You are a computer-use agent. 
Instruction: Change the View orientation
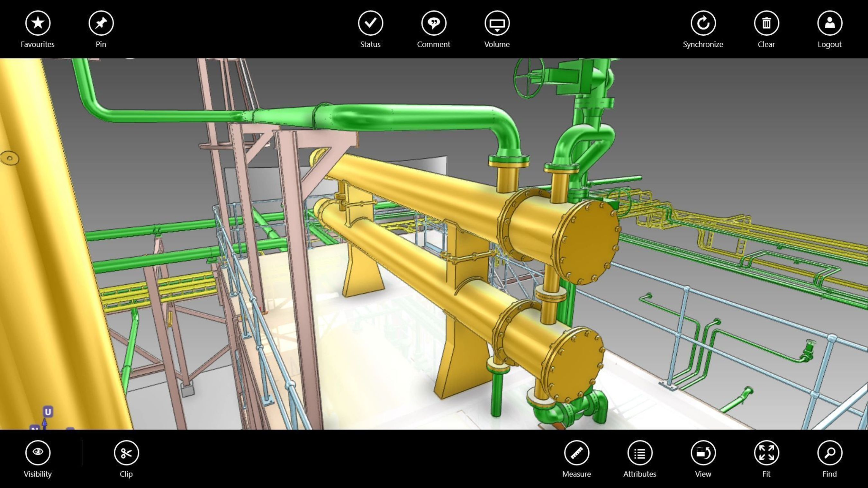(703, 453)
